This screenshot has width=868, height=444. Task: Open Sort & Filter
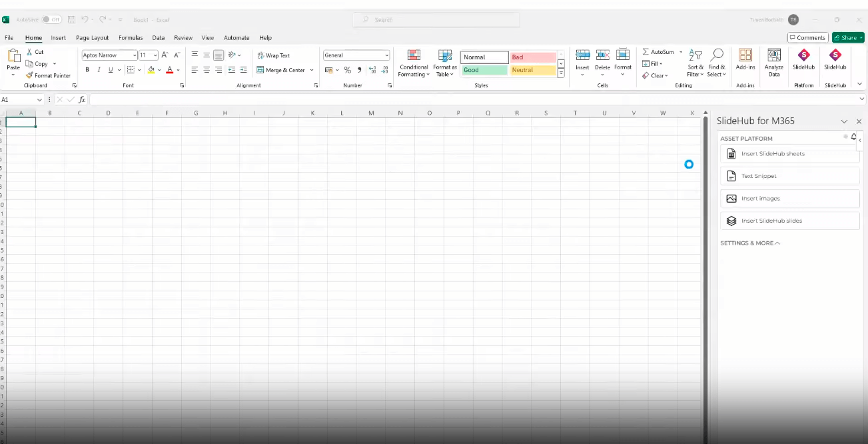pos(695,63)
